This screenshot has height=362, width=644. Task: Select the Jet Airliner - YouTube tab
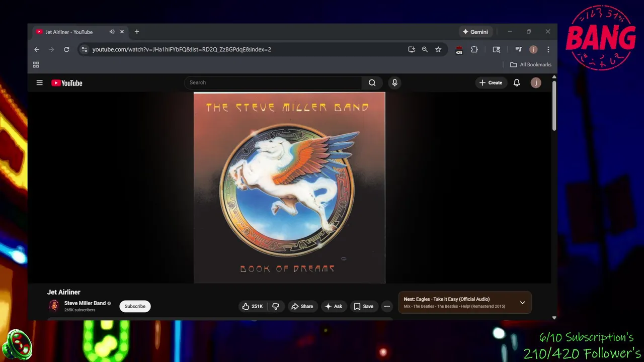(x=79, y=32)
